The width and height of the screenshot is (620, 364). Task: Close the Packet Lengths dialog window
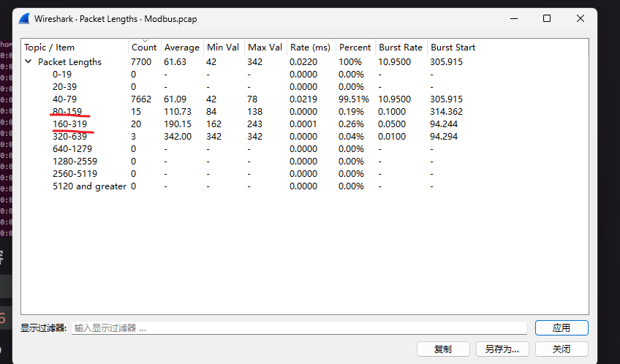click(x=581, y=18)
